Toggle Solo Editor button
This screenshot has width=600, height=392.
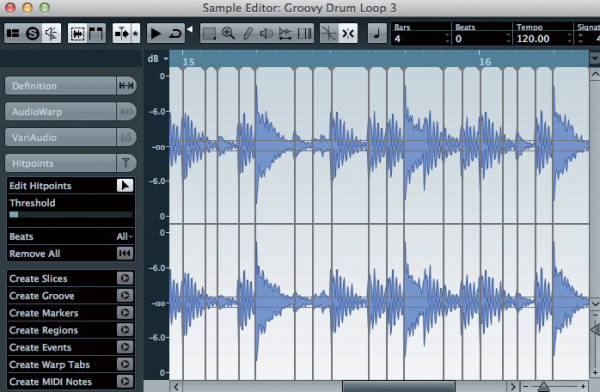pos(33,33)
